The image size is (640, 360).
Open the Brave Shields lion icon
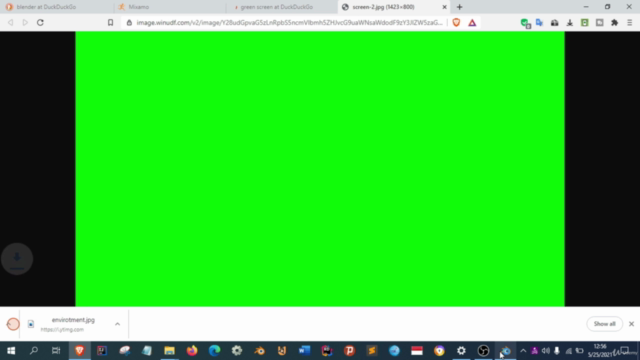(x=456, y=22)
